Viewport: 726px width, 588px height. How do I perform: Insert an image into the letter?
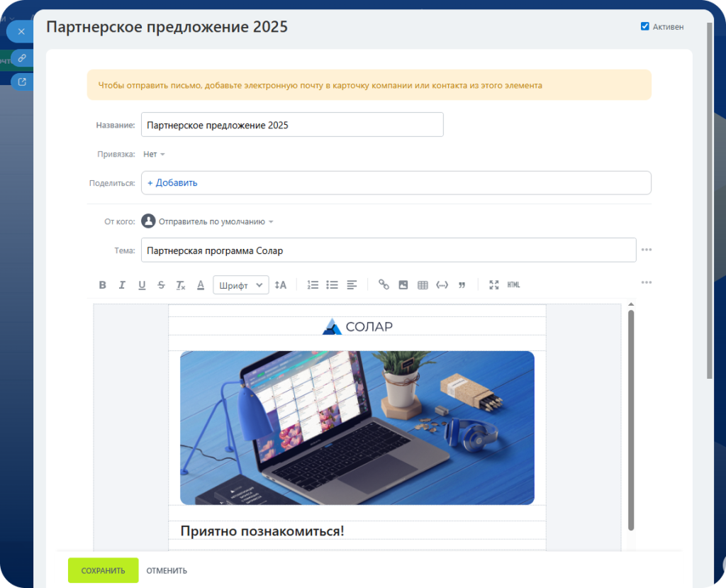pyautogui.click(x=403, y=285)
